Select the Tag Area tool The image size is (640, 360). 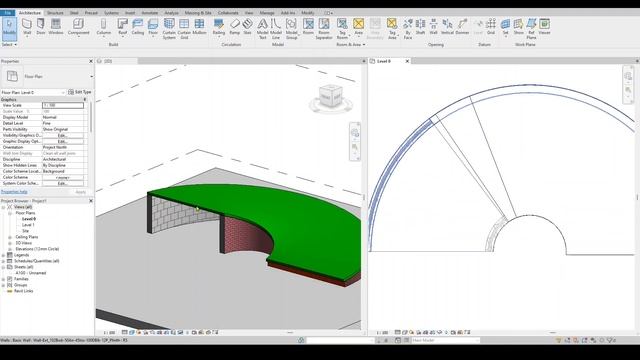click(x=392, y=29)
